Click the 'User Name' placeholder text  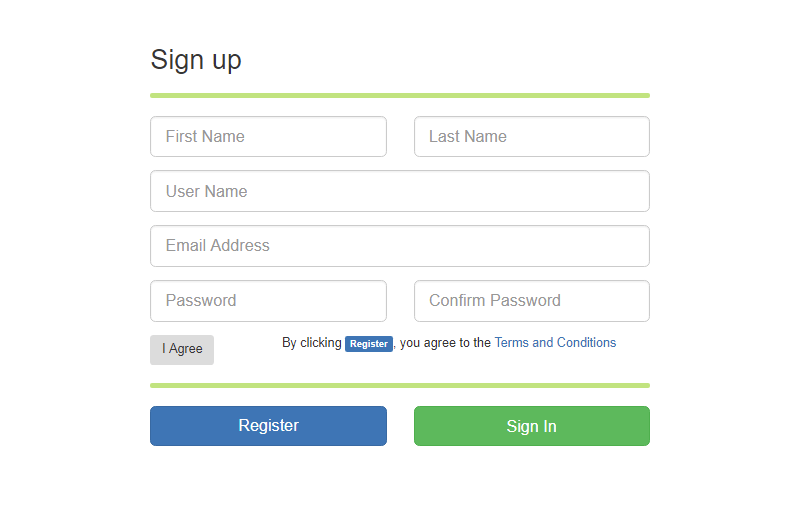click(x=207, y=191)
